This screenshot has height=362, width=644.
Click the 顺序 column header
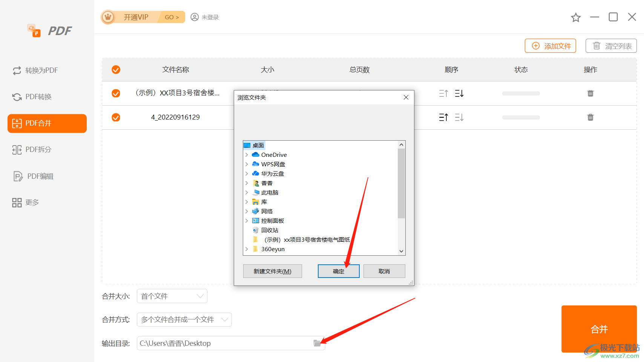coord(451,70)
